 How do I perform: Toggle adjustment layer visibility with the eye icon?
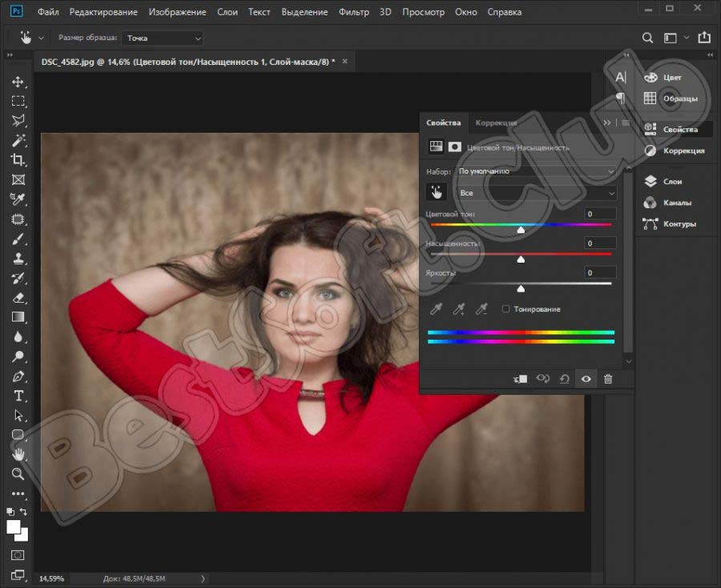click(x=586, y=379)
